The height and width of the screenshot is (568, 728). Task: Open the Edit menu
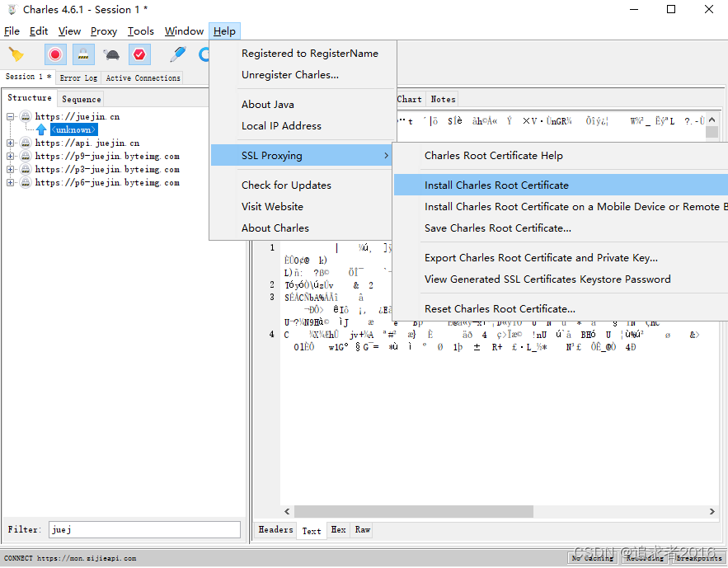(39, 31)
